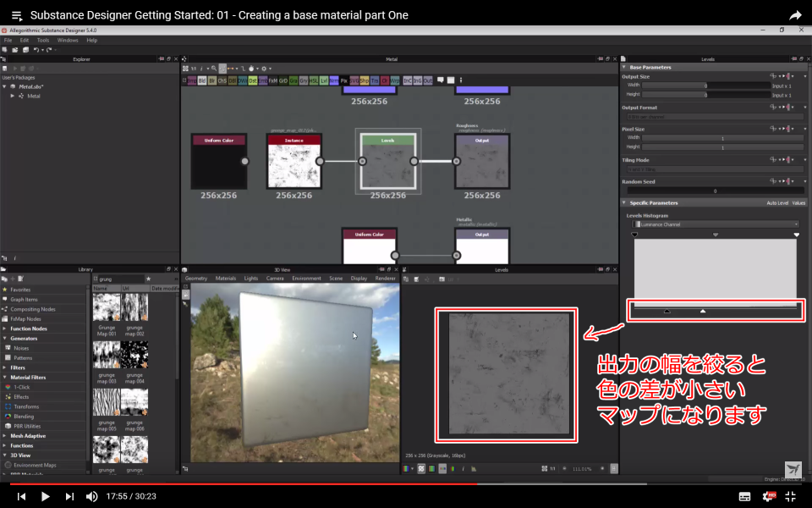Open Environment menu in 3D View
Image resolution: width=812 pixels, height=508 pixels.
point(306,279)
